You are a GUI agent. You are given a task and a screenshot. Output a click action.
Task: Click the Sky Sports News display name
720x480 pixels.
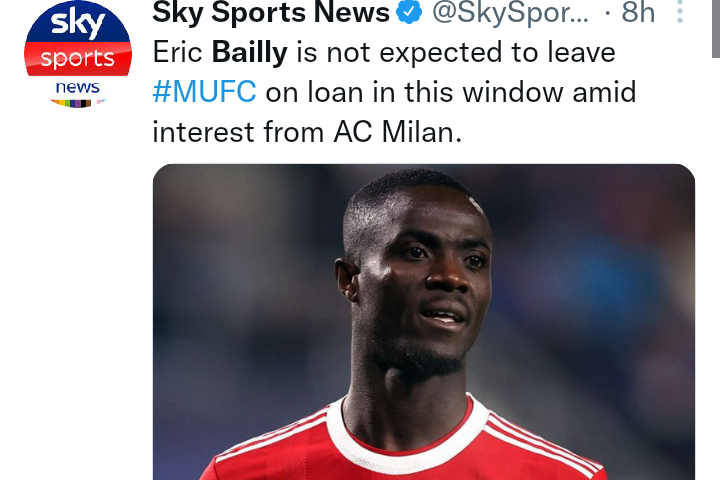tap(271, 12)
